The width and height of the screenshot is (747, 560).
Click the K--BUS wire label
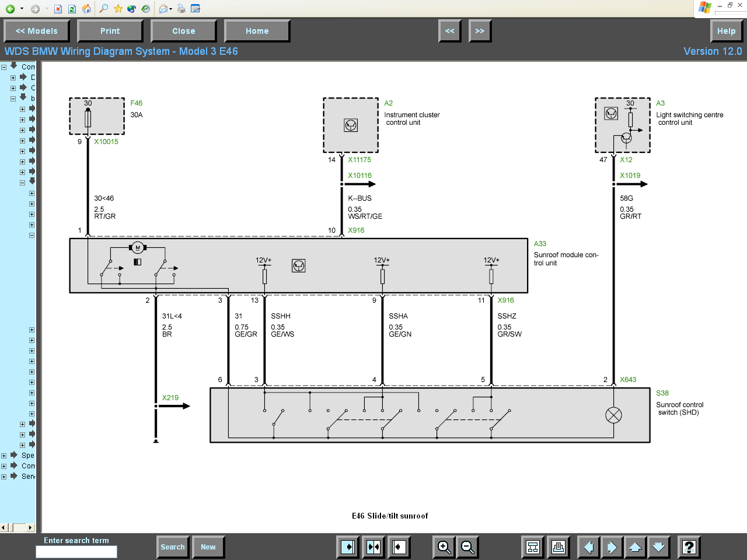pyautogui.click(x=360, y=198)
